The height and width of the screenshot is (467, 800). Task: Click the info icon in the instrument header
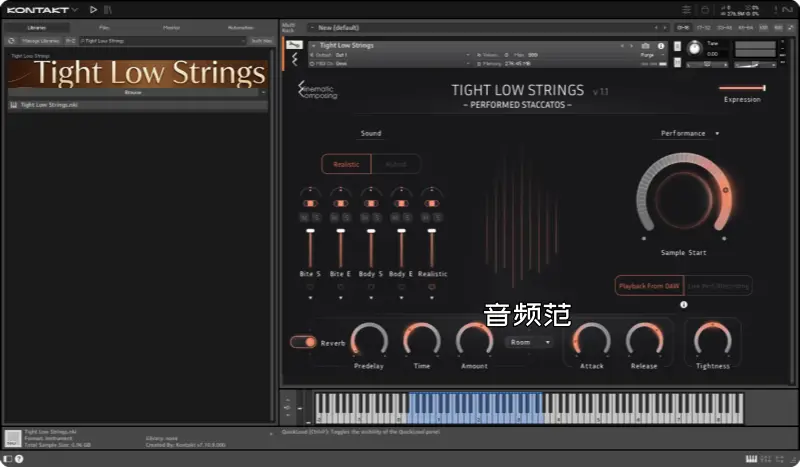(x=660, y=46)
